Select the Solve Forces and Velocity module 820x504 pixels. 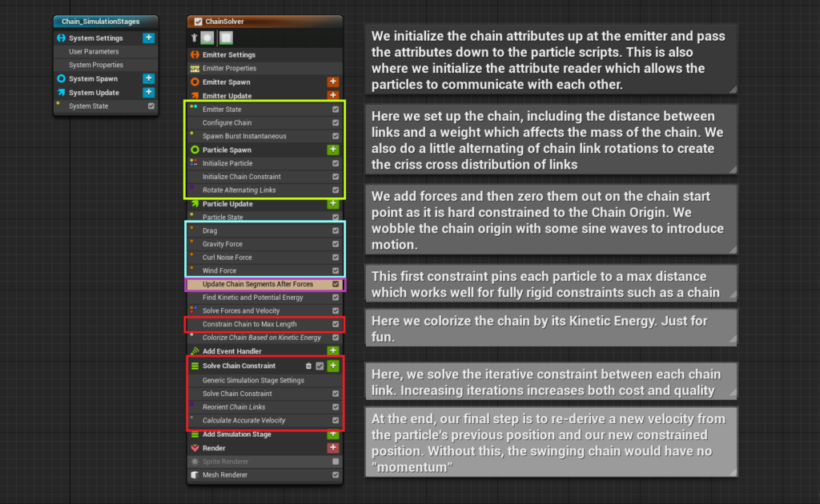point(264,310)
